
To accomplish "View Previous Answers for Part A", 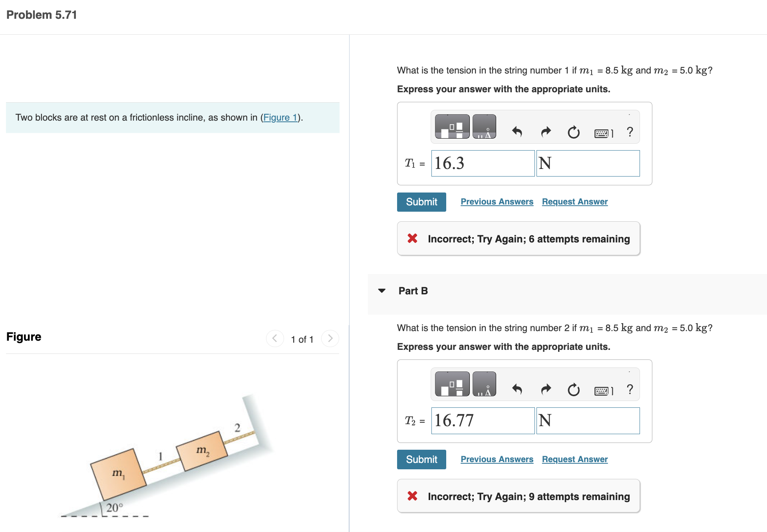I will [497, 202].
